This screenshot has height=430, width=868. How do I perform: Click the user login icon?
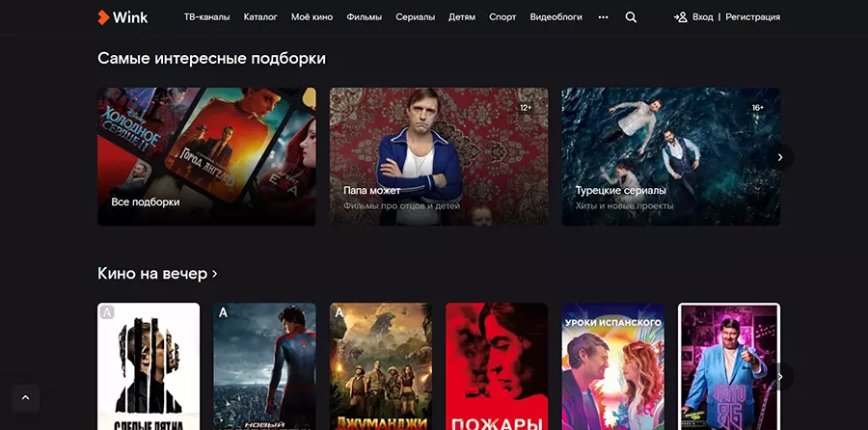[x=680, y=17]
